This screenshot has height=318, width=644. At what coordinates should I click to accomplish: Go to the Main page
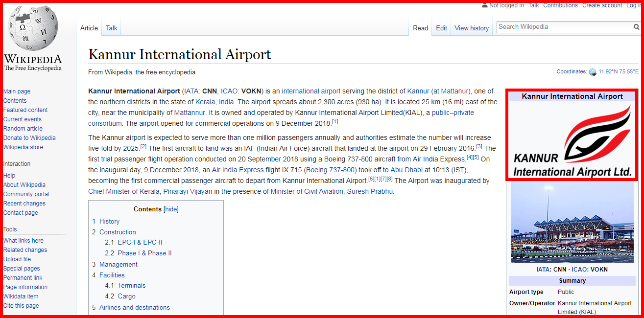coord(17,91)
